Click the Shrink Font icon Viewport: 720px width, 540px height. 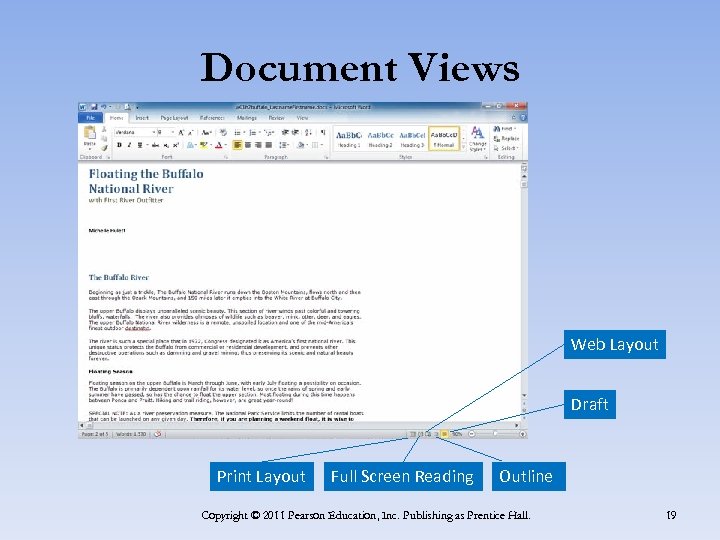tap(191, 132)
